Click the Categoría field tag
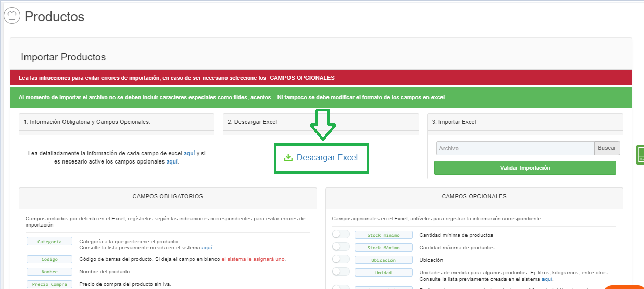The width and height of the screenshot is (644, 289). coord(50,242)
